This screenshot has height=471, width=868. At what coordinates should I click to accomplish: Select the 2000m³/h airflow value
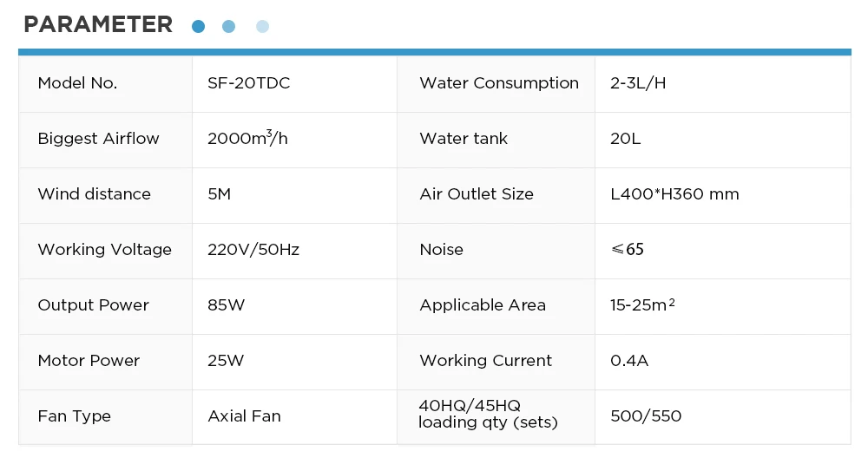(x=247, y=138)
